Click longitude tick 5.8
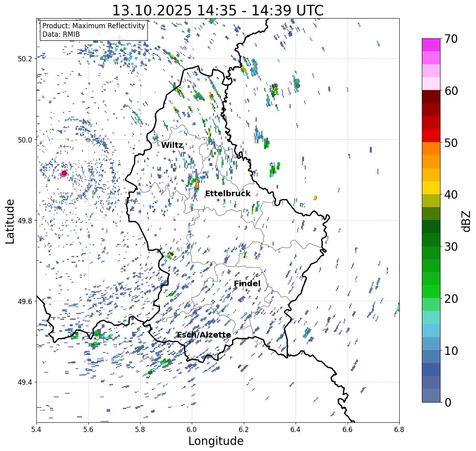Viewport: 476px width, 451px height. (140, 430)
